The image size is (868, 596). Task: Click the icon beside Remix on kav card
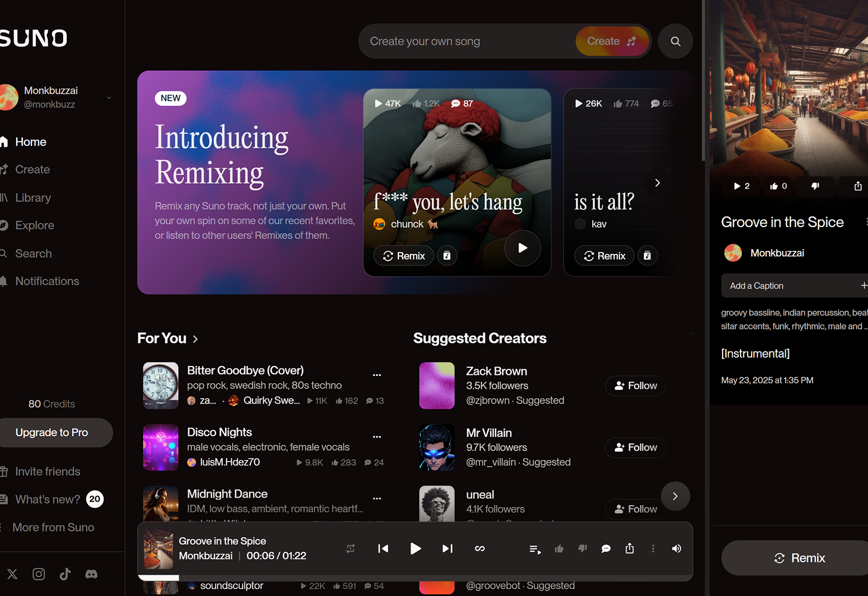click(648, 256)
